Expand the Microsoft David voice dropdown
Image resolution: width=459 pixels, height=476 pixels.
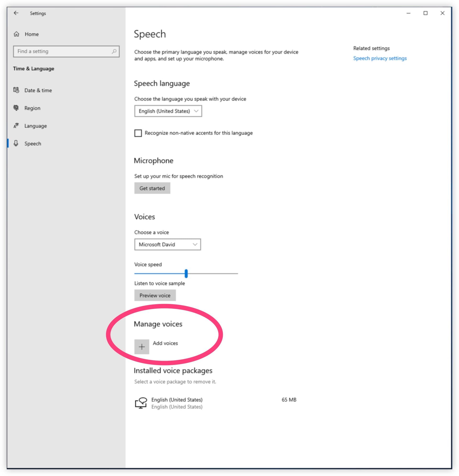(168, 244)
